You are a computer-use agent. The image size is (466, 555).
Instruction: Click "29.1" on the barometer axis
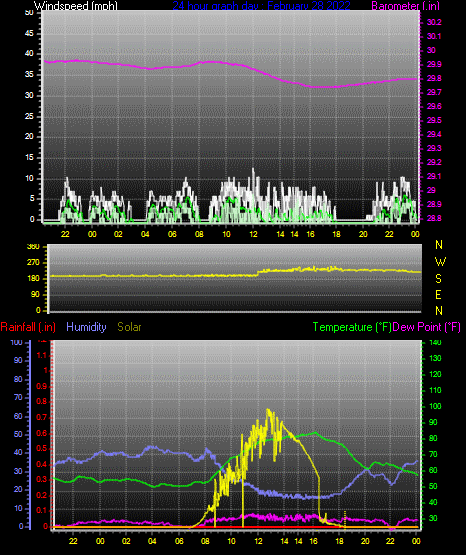coord(434,176)
